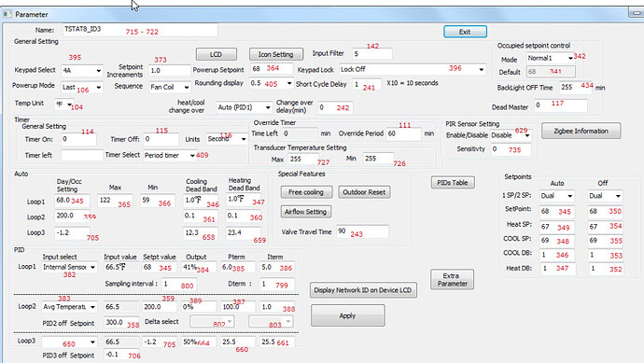Open the PIDs Table
The image size is (644, 363).
pyautogui.click(x=453, y=182)
